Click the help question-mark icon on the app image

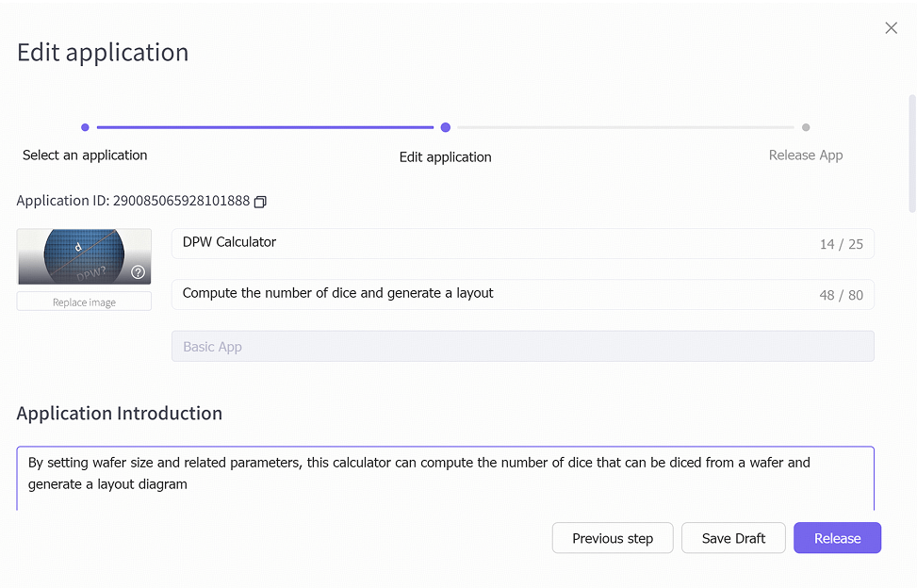click(138, 272)
